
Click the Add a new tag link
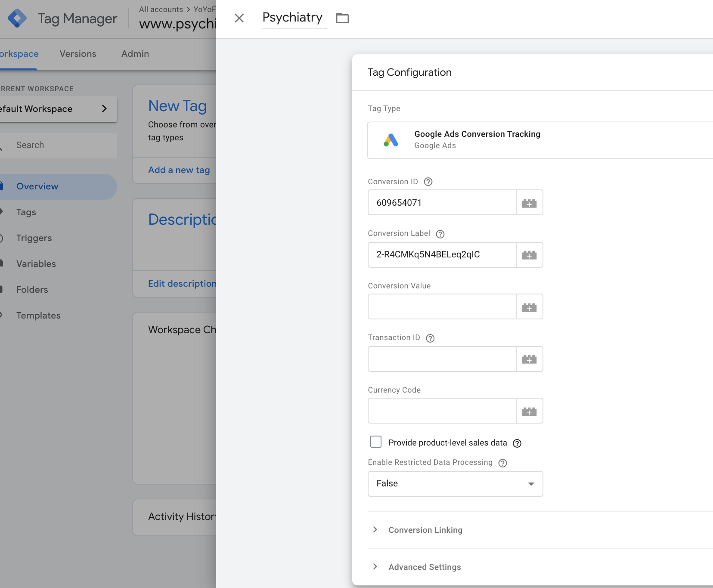tap(179, 170)
